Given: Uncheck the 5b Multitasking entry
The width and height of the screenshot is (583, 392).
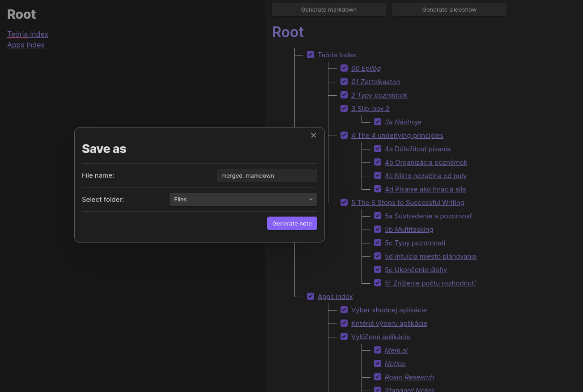Looking at the screenshot, I should click(x=378, y=229).
